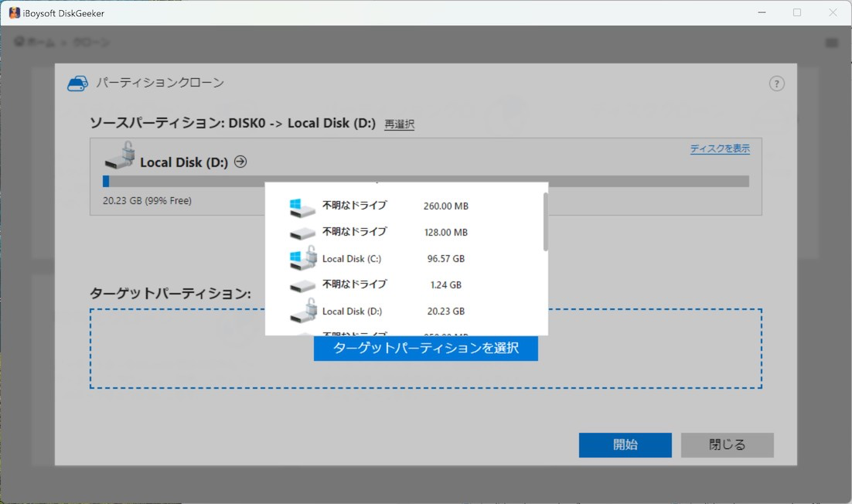852x504 pixels.
Task: Close the DiskGeeker window
Action: [833, 12]
